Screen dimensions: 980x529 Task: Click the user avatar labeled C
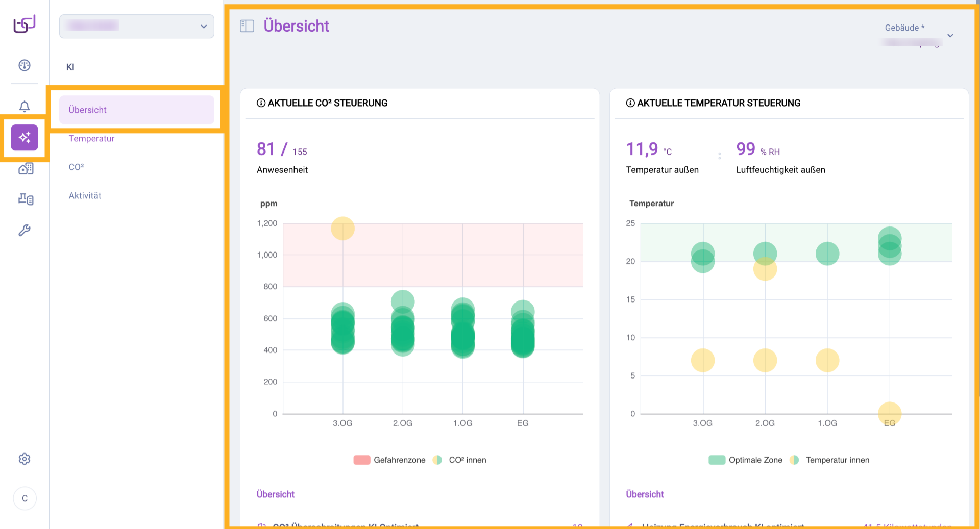coord(24,498)
